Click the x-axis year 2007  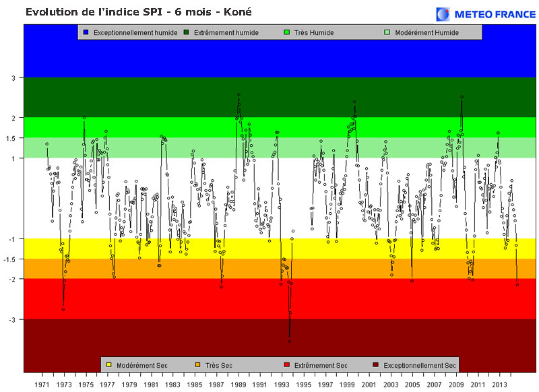point(434,385)
